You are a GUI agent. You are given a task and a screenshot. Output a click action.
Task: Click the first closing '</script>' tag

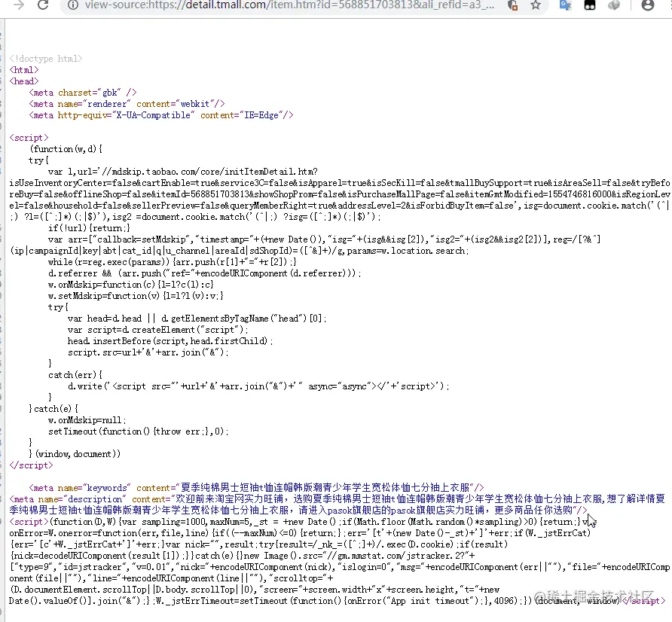click(32, 465)
